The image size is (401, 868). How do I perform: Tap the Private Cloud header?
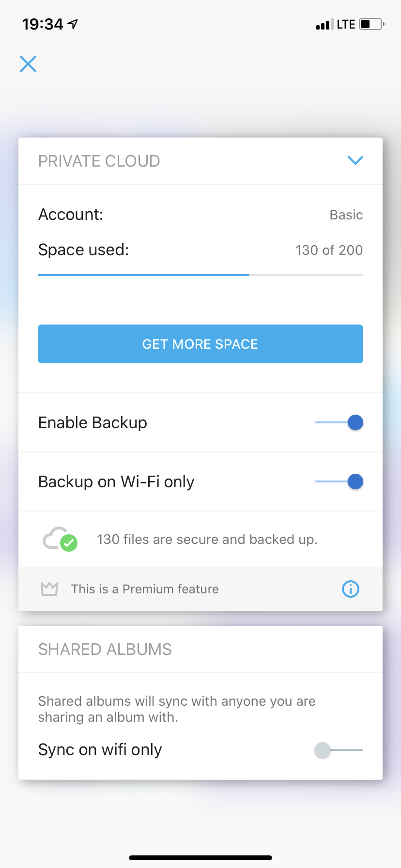(200, 161)
